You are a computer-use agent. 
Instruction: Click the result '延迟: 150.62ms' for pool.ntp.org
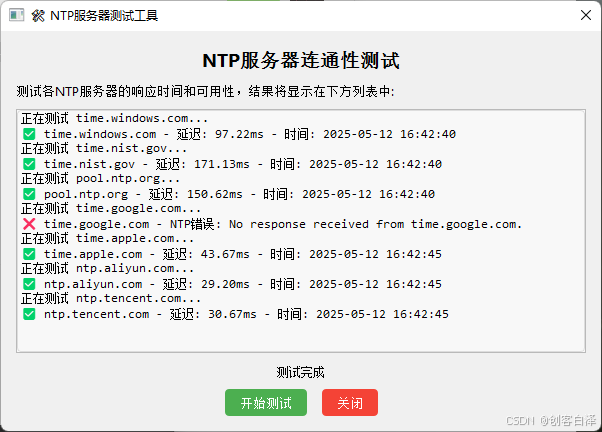(x=195, y=194)
